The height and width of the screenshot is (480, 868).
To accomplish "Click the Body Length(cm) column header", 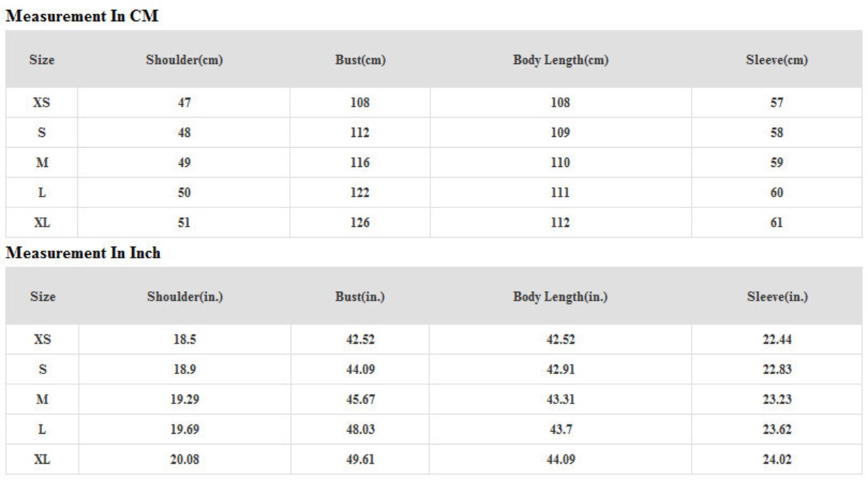I will [x=560, y=60].
